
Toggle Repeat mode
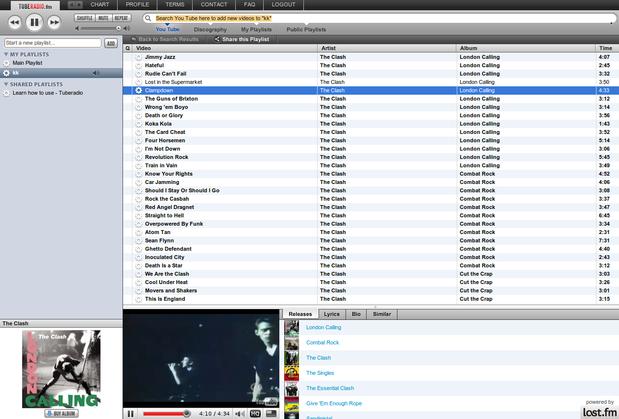pos(121,18)
